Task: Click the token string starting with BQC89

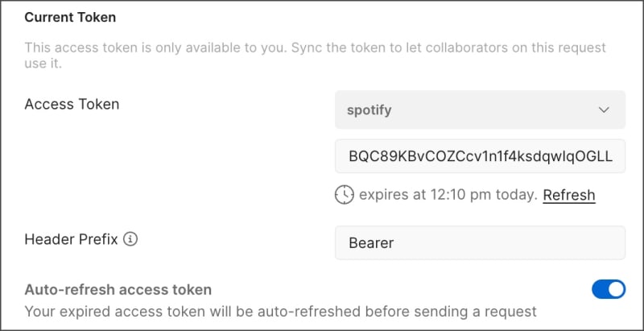Action: tap(480, 155)
